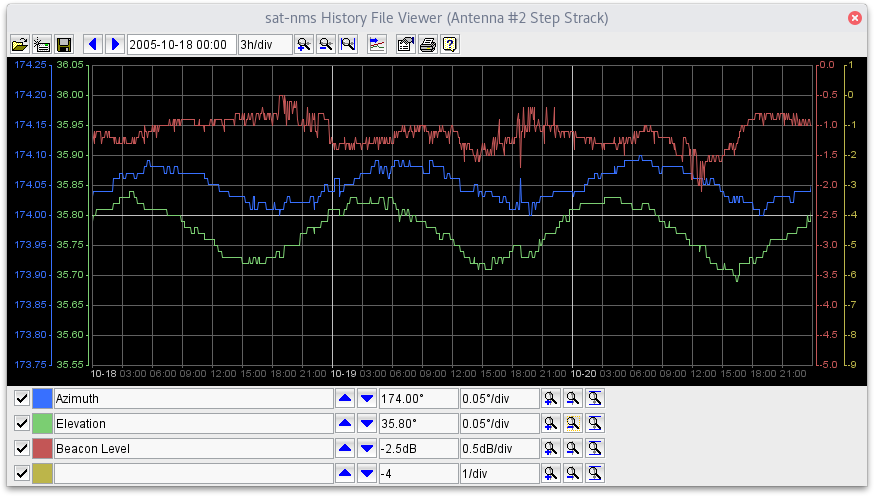This screenshot has width=874, height=496.
Task: Click the up arrow for Azimuth offset
Action: (345, 398)
